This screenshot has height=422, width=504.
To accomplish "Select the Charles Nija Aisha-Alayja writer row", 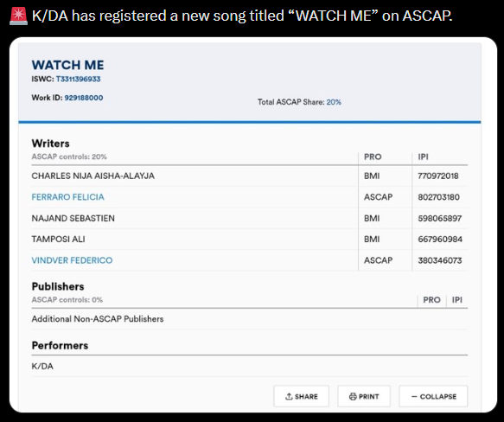I will (250, 176).
